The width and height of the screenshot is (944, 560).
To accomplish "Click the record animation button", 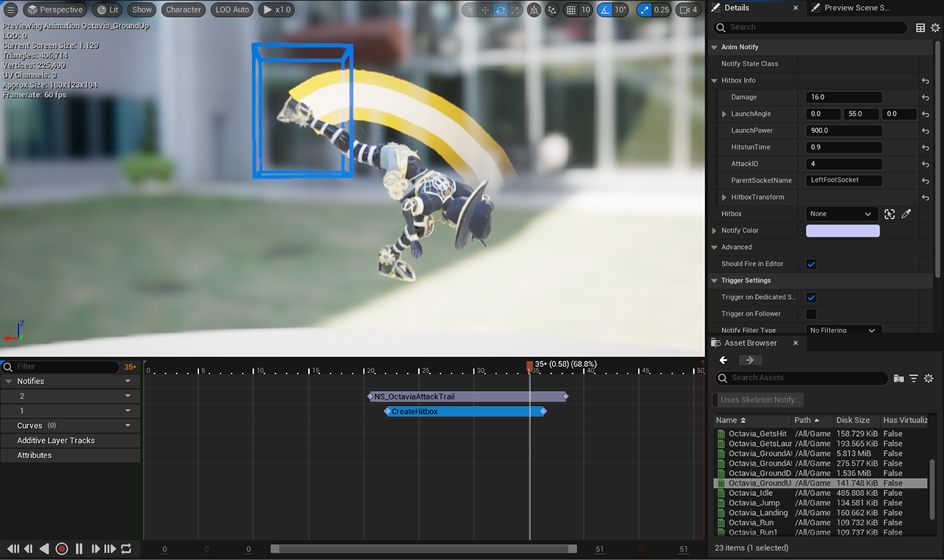I will [62, 549].
